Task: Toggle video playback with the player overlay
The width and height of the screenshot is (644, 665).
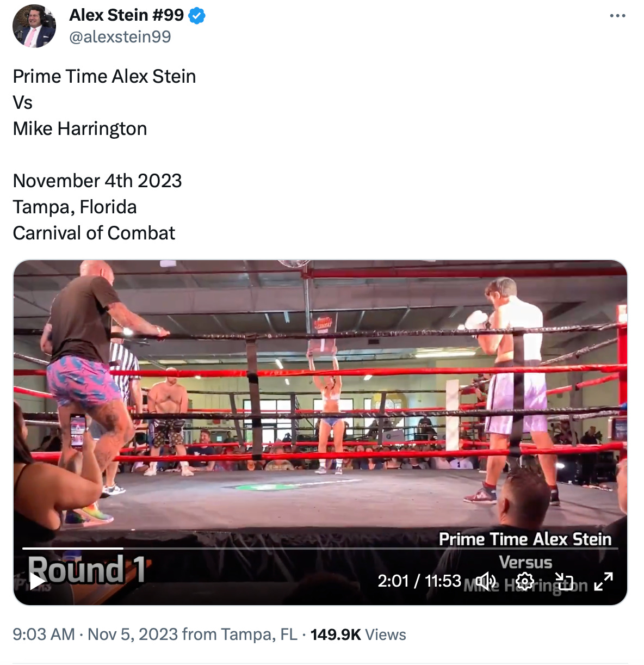Action: pos(36,582)
